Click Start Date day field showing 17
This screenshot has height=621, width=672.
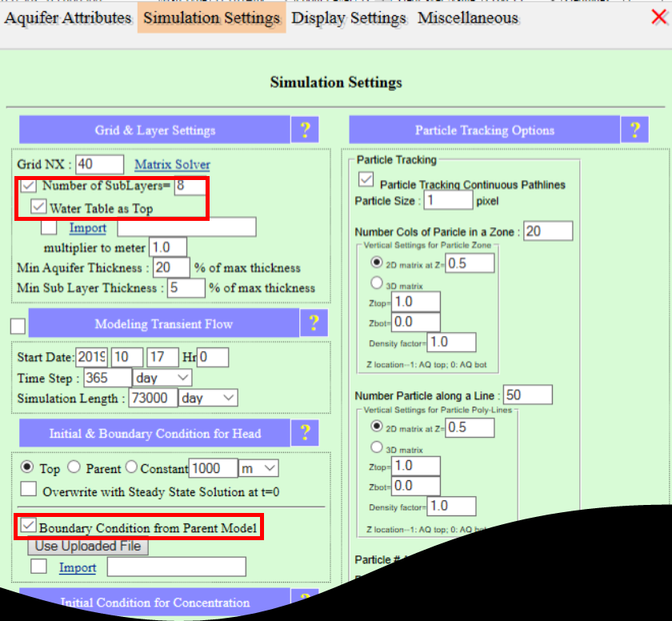[x=163, y=357]
